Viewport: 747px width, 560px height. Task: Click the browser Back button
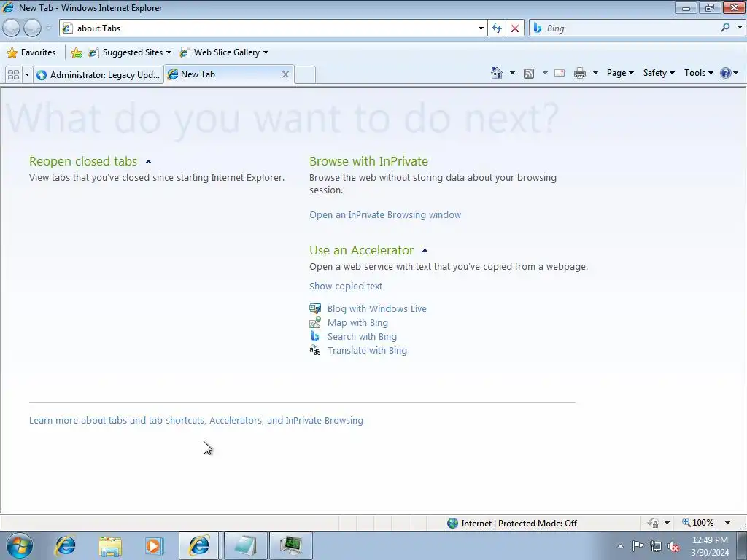[x=12, y=28]
